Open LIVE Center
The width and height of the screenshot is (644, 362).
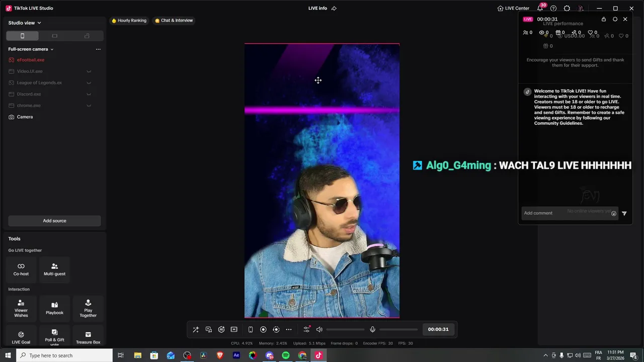[x=513, y=8]
